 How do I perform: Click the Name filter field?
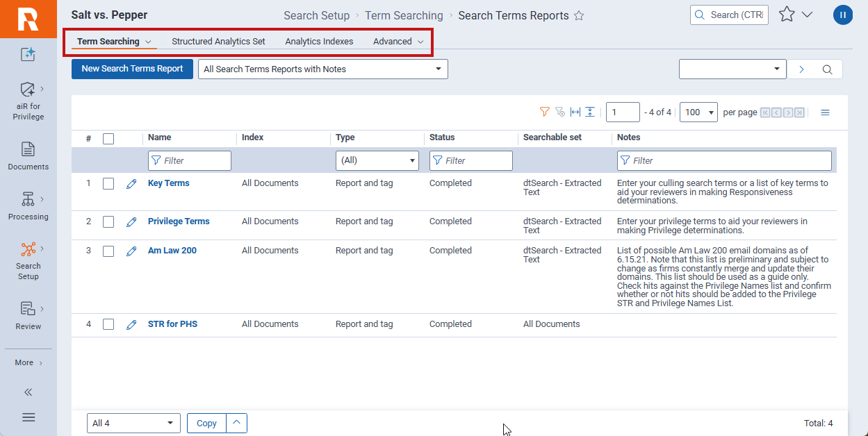click(190, 160)
